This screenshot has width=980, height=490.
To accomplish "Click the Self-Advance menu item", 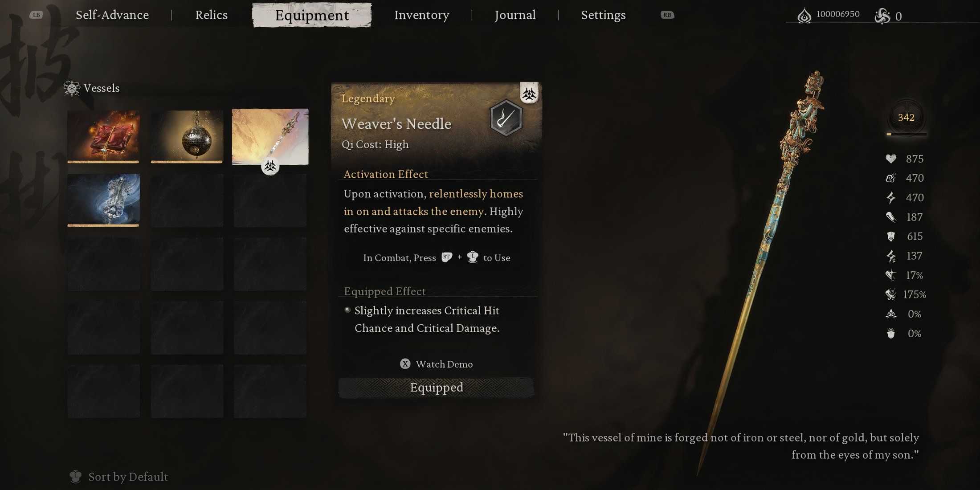I will pyautogui.click(x=110, y=15).
